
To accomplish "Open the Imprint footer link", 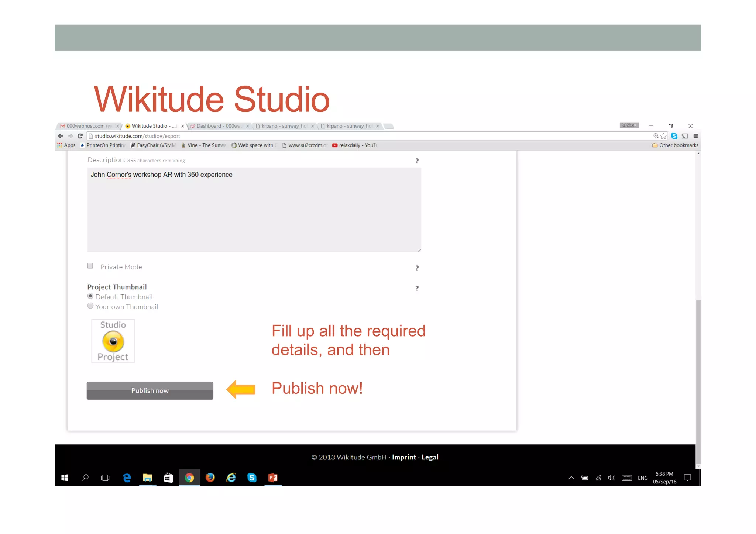I will (x=404, y=457).
